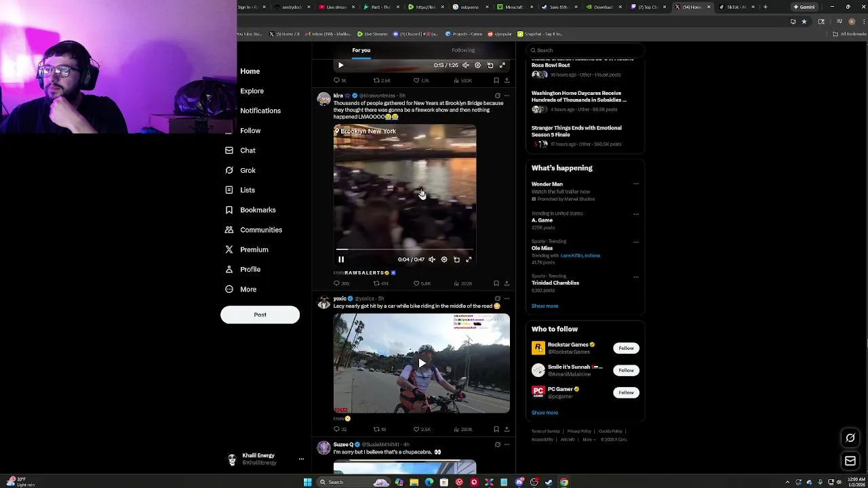Screen dimensions: 868x488
Task: Bookmark yoxic's bike riding post
Action: coord(496,429)
